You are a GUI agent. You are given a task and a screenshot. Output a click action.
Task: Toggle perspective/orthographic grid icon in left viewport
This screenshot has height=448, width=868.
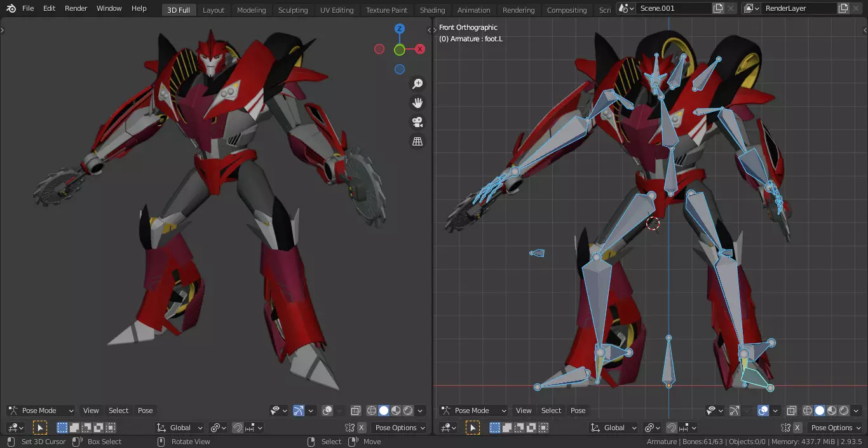point(417,141)
